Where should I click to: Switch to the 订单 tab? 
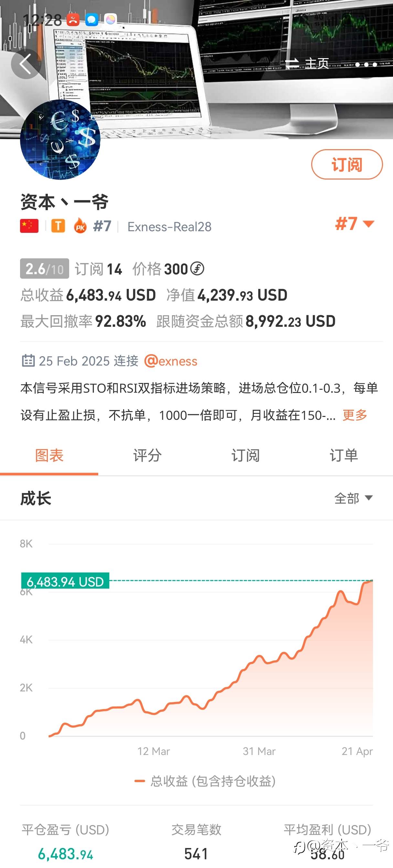[344, 456]
